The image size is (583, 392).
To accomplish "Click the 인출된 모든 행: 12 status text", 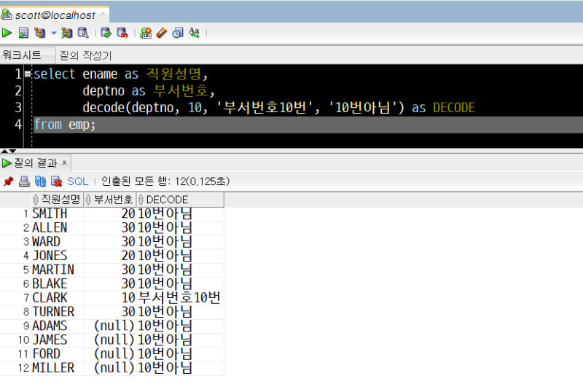I will point(165,181).
